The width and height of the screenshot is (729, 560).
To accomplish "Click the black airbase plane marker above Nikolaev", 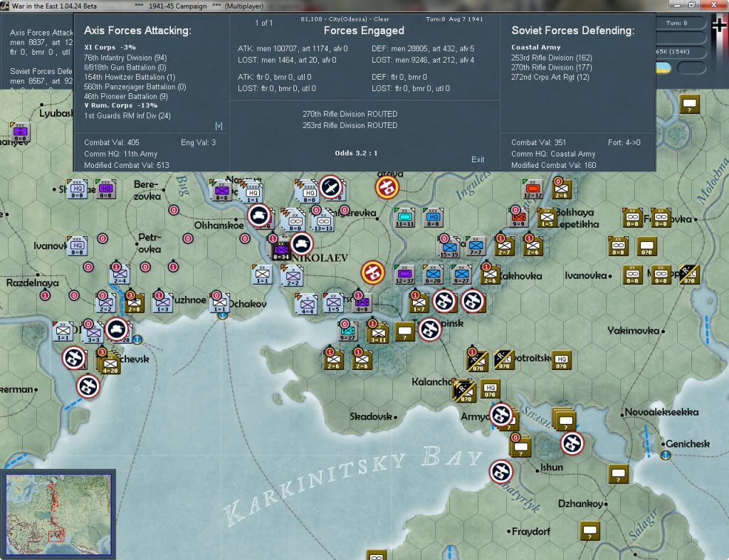I will (330, 187).
